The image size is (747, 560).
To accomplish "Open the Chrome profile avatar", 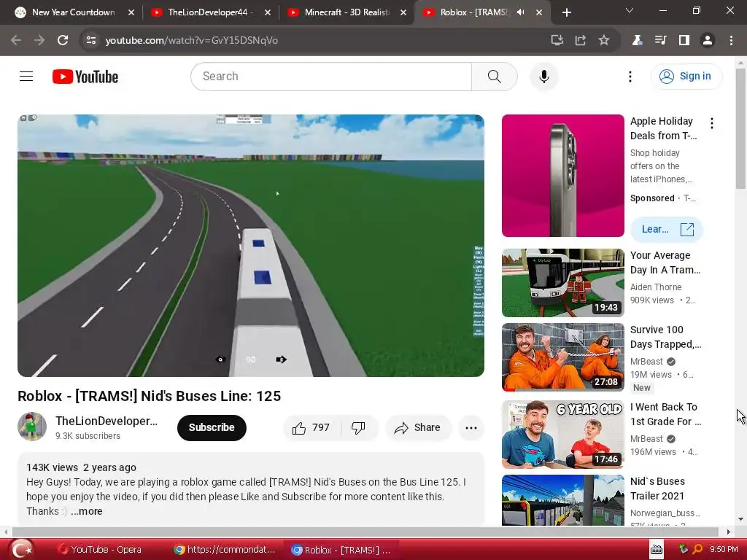I will click(x=708, y=40).
